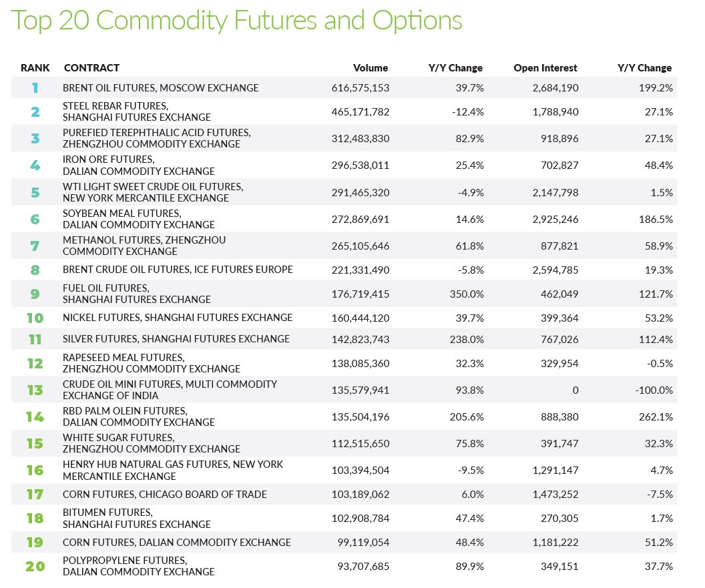Click volume value 291,465,320 for WTI Crude
Screen dimensions: 705x588
[x=360, y=192]
